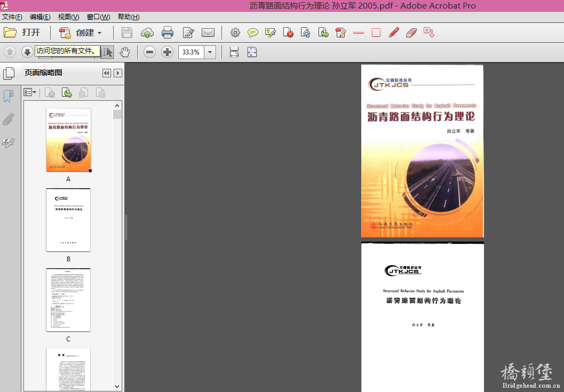Open the 帮助(H) menu
The width and height of the screenshot is (564, 392).
pos(129,17)
